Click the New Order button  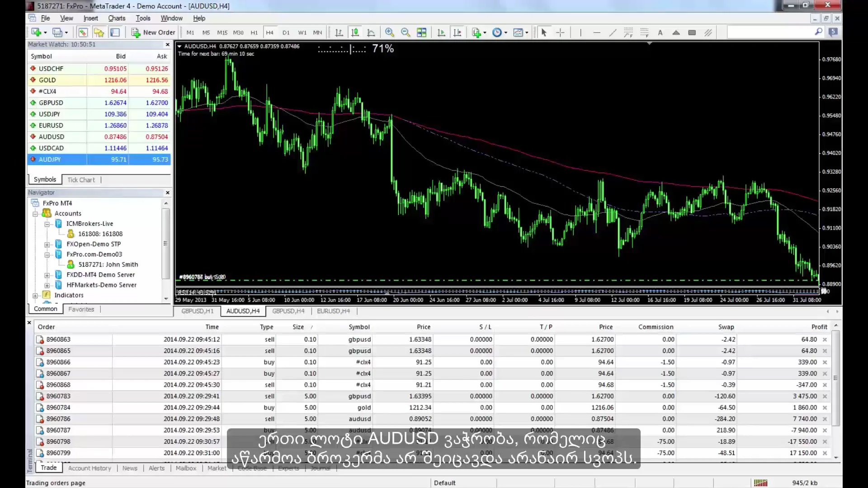(x=153, y=32)
